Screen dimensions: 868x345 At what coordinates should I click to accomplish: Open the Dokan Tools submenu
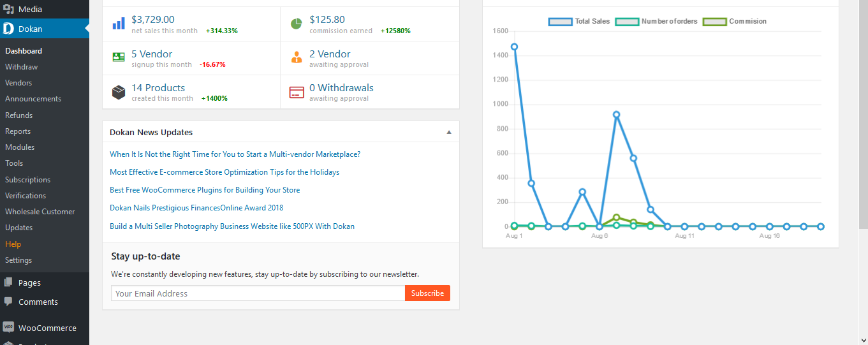click(14, 163)
